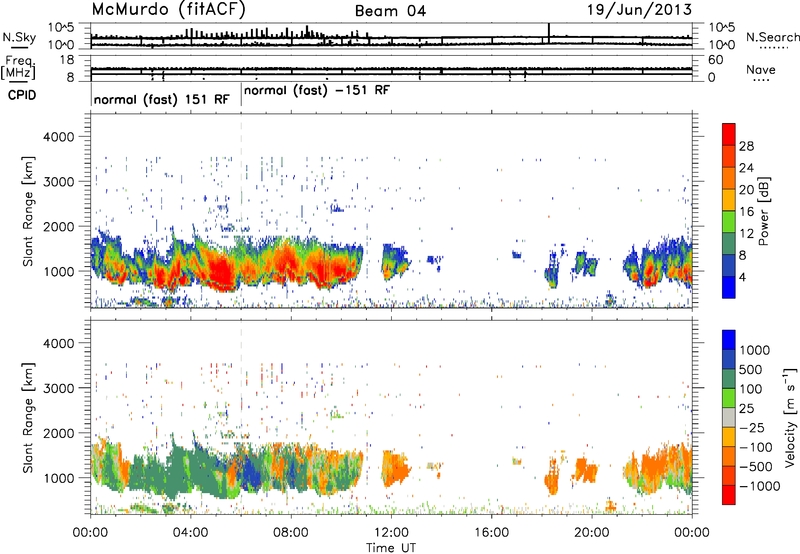Click the 2000 tick on power panel axis
This screenshot has height=554, width=800.
(58, 226)
